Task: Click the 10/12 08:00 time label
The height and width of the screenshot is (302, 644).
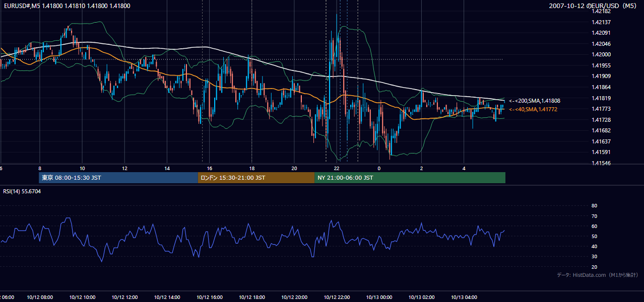Action: pyautogui.click(x=39, y=297)
